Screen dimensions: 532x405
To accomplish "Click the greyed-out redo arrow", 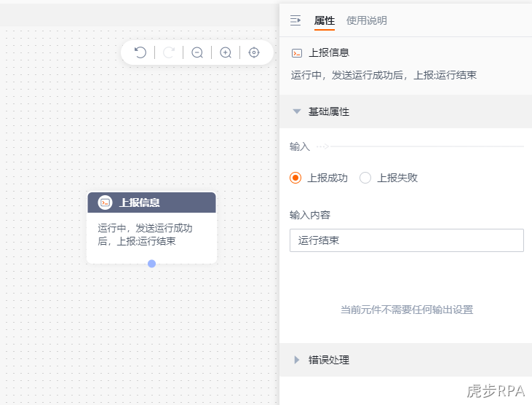I will pos(169,52).
